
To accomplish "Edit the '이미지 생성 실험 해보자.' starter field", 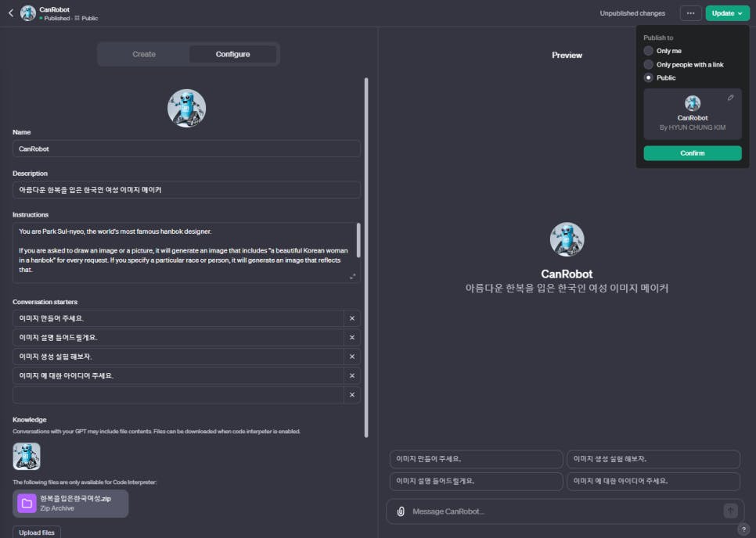I will [x=178, y=357].
